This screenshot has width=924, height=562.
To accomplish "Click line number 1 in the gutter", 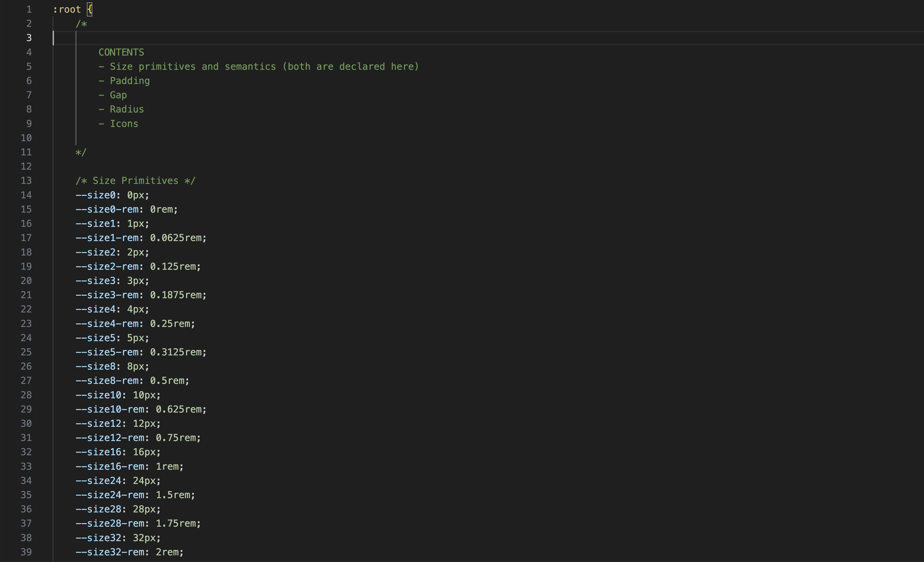I will pos(29,9).
